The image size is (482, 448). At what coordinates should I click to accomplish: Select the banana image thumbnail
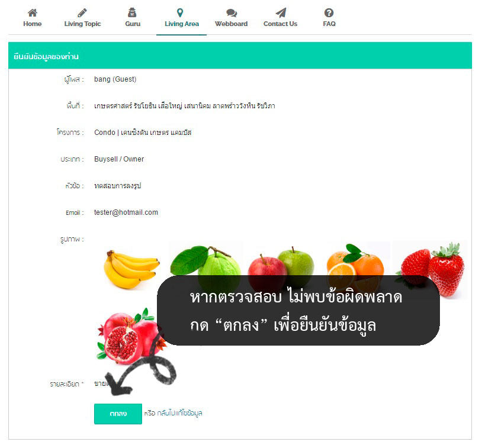tap(131, 269)
